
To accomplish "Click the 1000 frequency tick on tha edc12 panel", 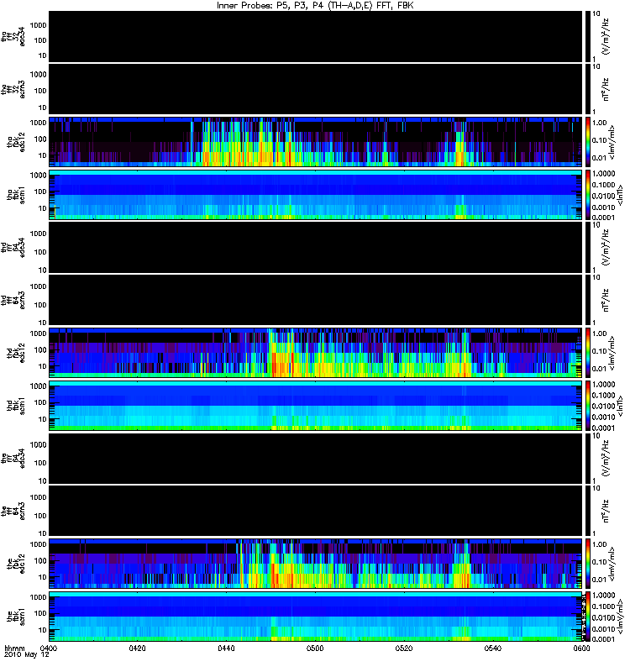I will (x=39, y=123).
